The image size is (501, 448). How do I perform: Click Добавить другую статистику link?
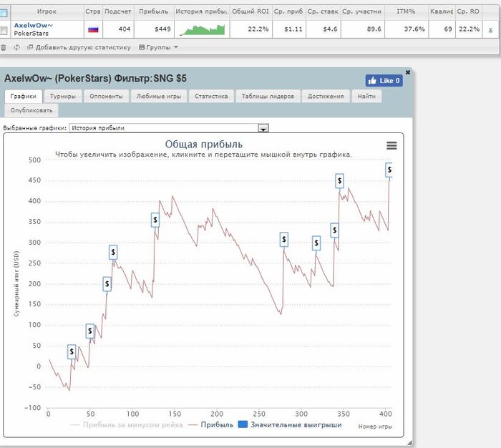pyautogui.click(x=79, y=48)
